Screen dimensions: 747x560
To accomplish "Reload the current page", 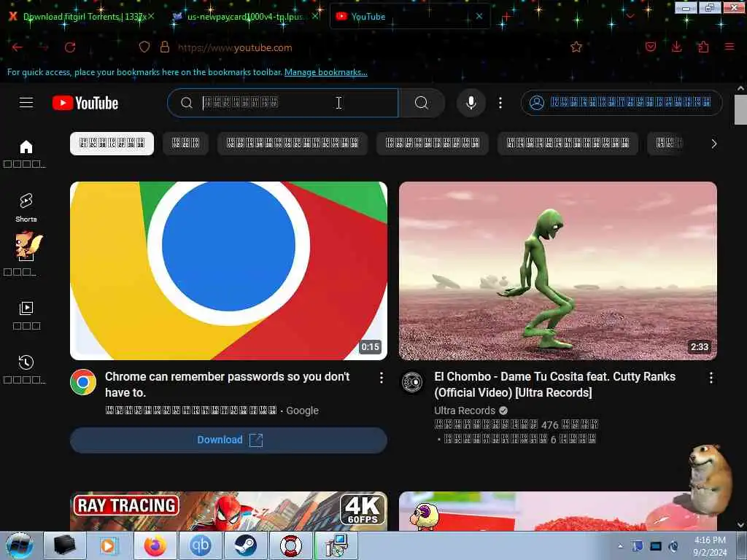I will tap(70, 47).
